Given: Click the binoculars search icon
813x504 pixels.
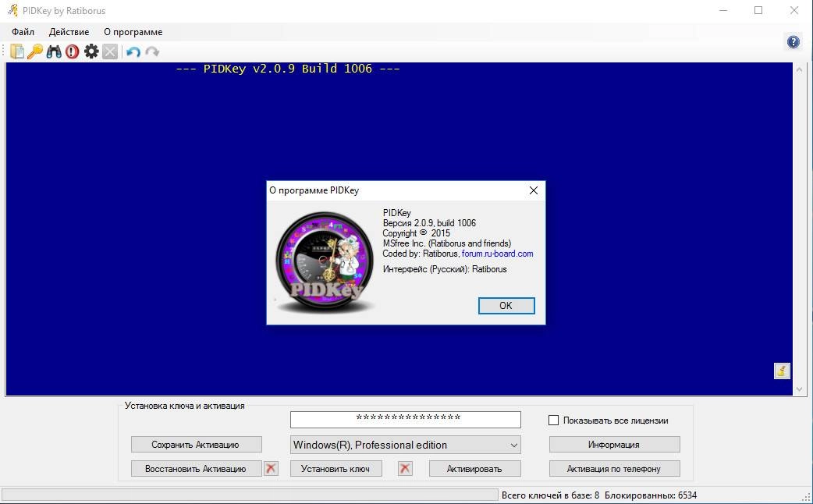Looking at the screenshot, I should pos(54,51).
